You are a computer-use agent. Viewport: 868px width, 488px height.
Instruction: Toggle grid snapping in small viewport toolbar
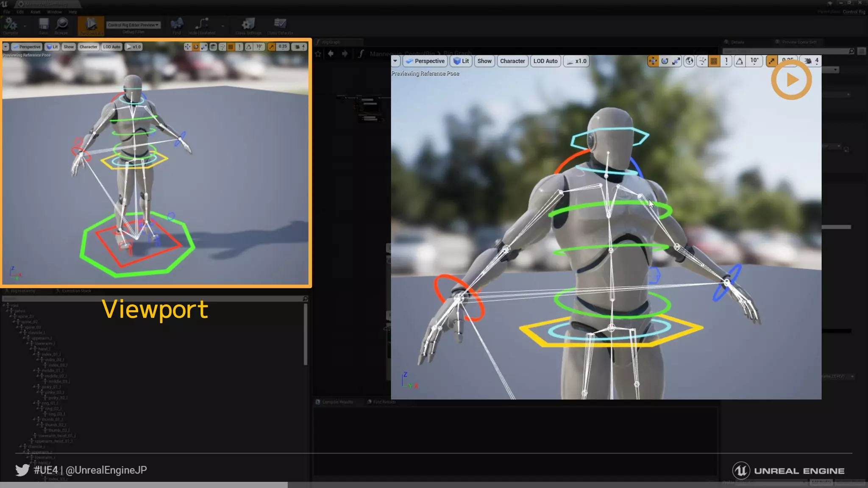231,47
